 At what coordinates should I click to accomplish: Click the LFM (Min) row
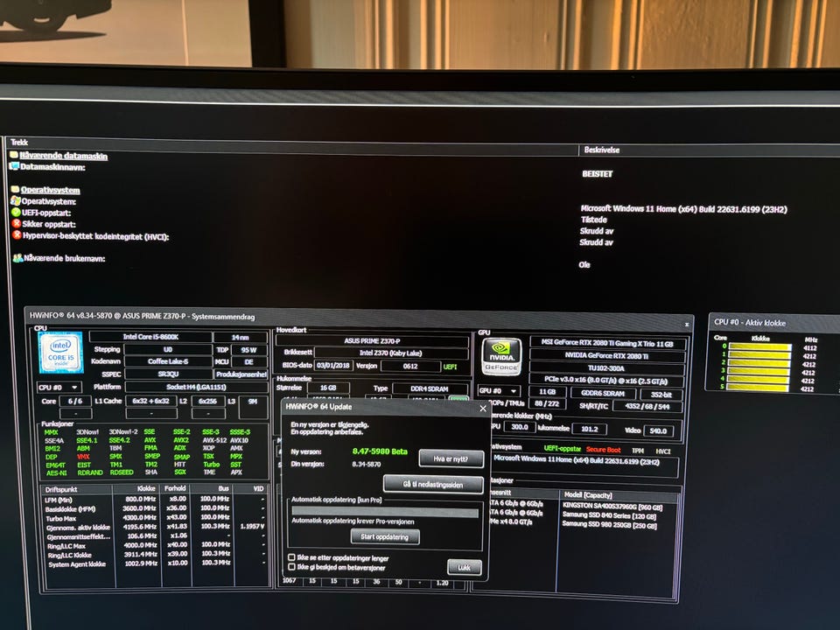pos(156,500)
